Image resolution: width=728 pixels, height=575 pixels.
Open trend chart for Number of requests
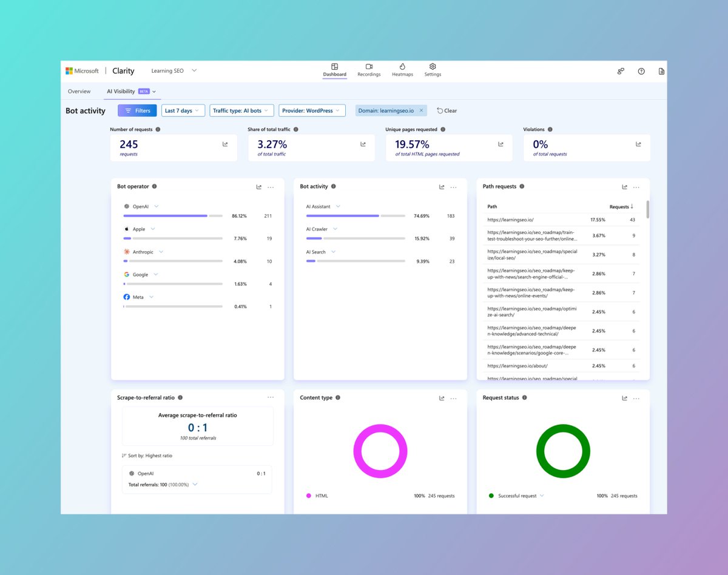pyautogui.click(x=225, y=144)
